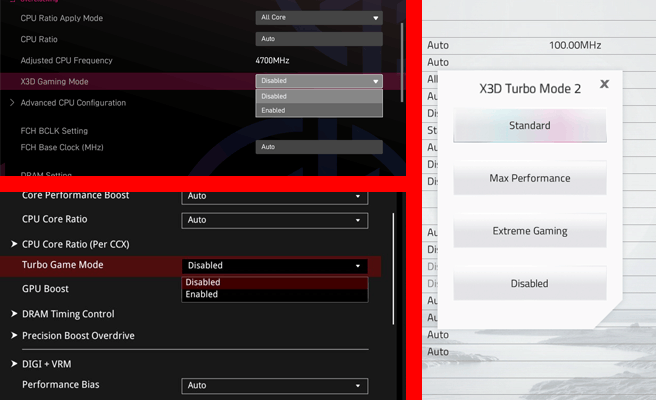This screenshot has height=400, width=656.
Task: Click the FCH BCLK Setting label
Action: pos(54,131)
